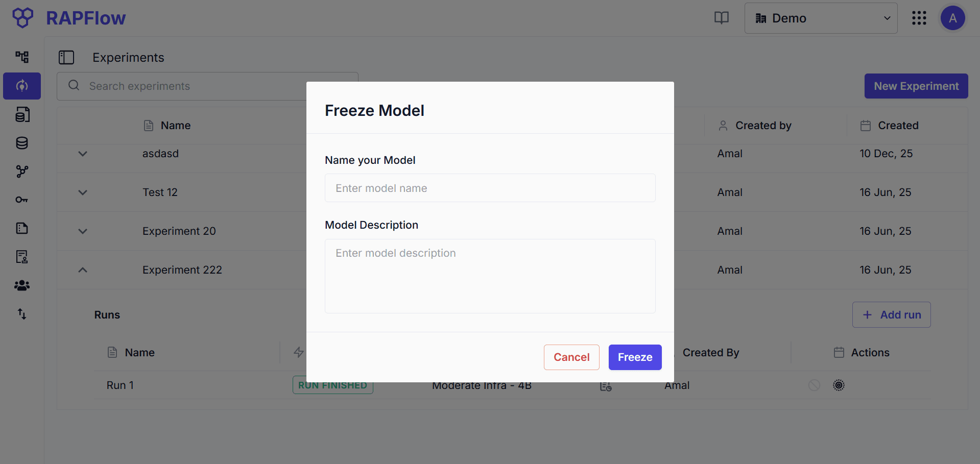Click the Freeze button in the dialog

(x=634, y=357)
